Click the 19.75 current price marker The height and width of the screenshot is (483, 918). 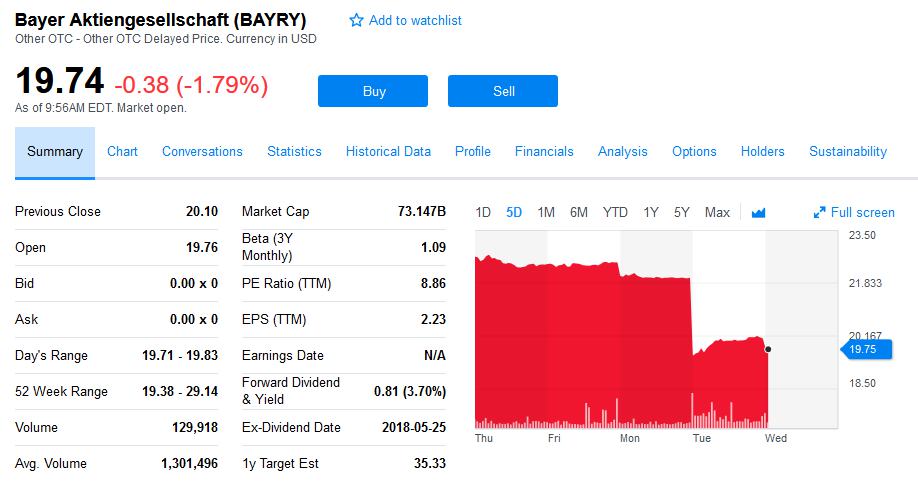(x=864, y=349)
